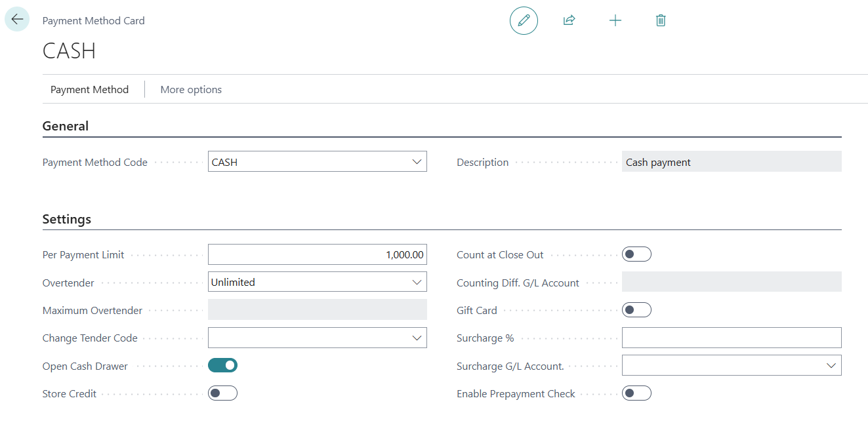This screenshot has width=868, height=434.
Task: Collapse the General section header
Action: tap(66, 126)
